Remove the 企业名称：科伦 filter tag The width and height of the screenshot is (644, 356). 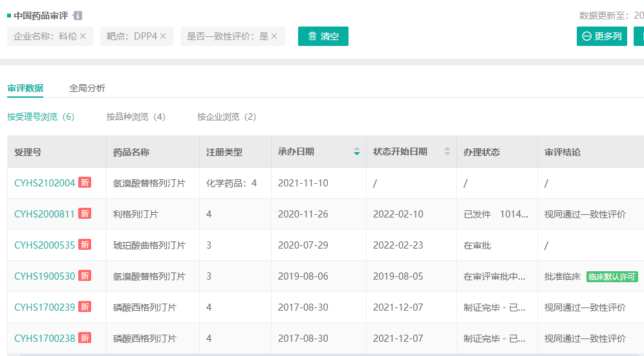click(83, 36)
